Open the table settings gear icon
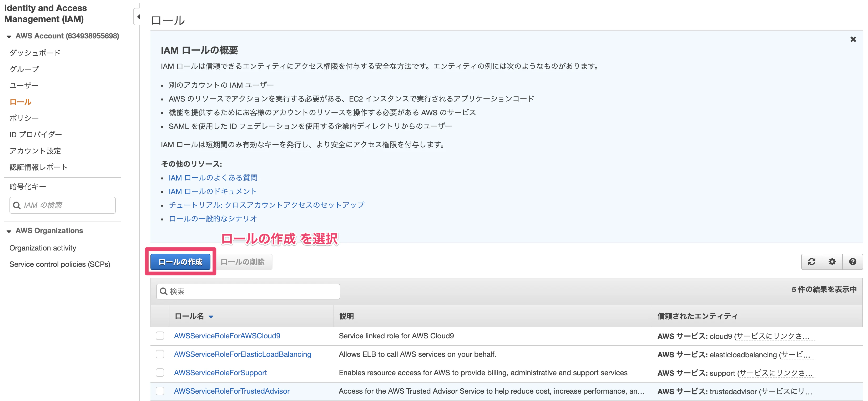The width and height of the screenshot is (868, 401). click(832, 262)
